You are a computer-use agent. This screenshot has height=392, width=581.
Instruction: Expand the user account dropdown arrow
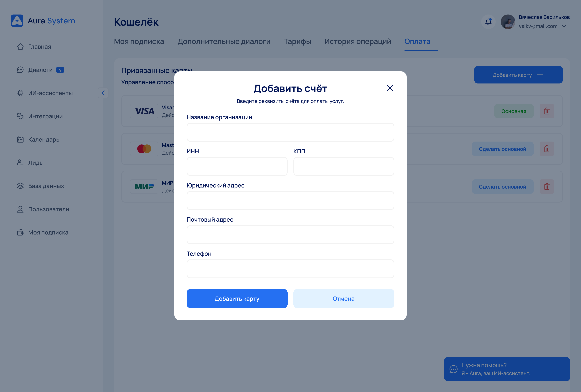click(x=564, y=26)
